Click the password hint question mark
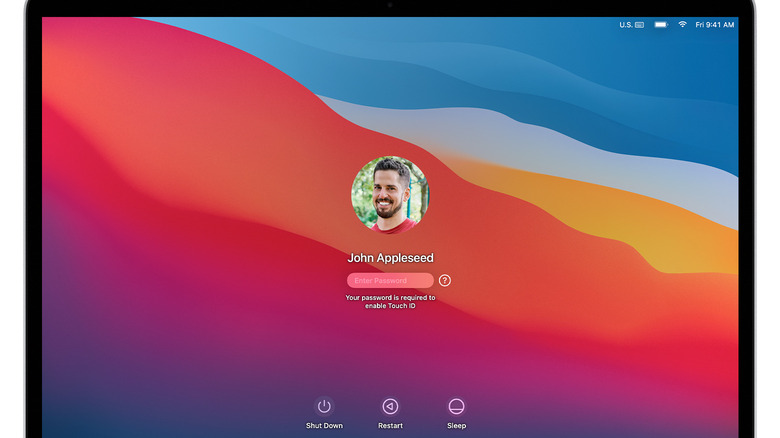 [x=445, y=281]
